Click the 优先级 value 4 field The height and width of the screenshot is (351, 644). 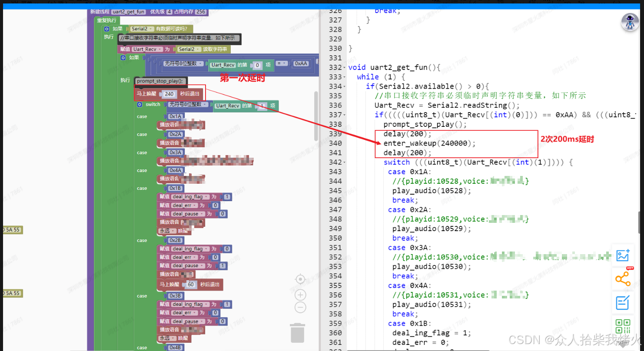[x=169, y=12]
